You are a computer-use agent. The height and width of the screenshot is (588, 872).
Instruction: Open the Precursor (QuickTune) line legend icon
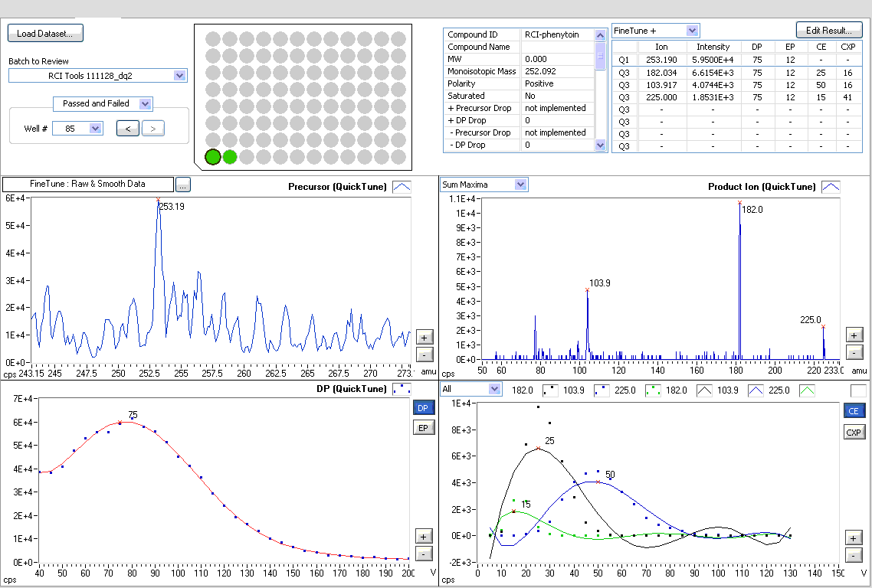[402, 187]
